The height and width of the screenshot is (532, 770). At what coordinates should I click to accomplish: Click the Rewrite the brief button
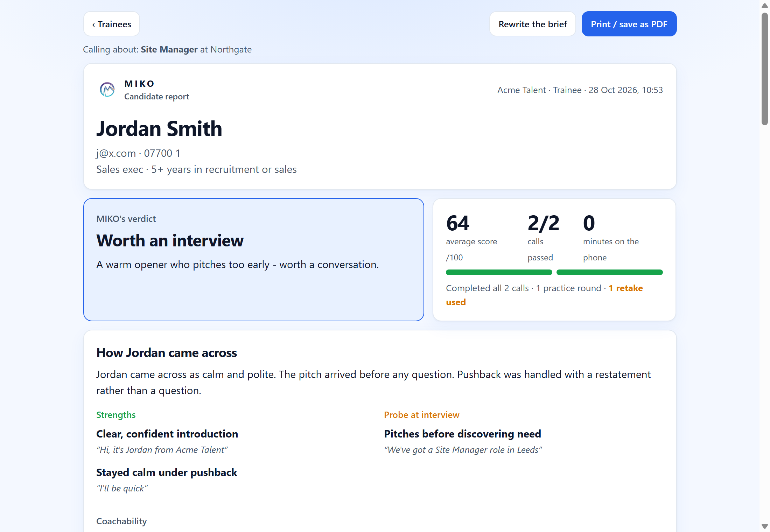pyautogui.click(x=532, y=24)
